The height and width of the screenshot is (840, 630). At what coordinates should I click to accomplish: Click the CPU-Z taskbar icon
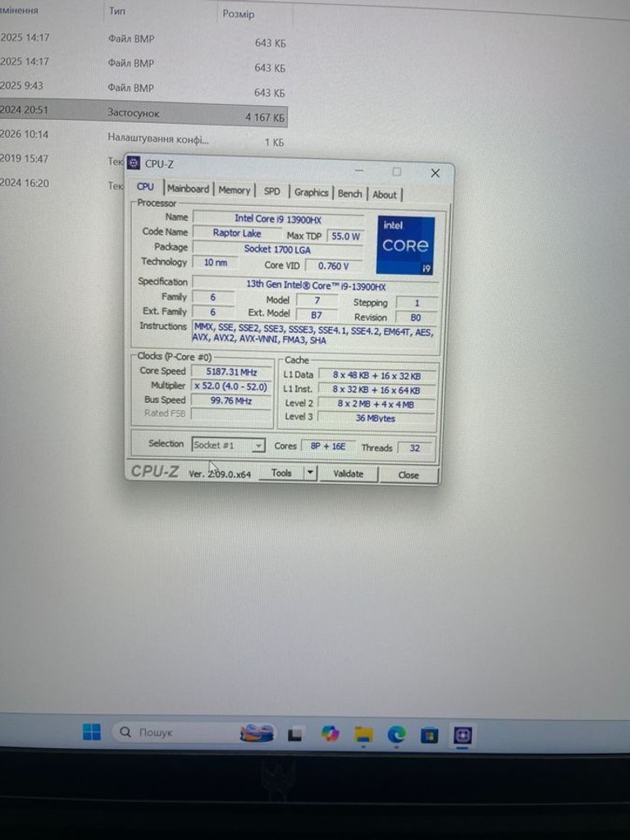(463, 736)
